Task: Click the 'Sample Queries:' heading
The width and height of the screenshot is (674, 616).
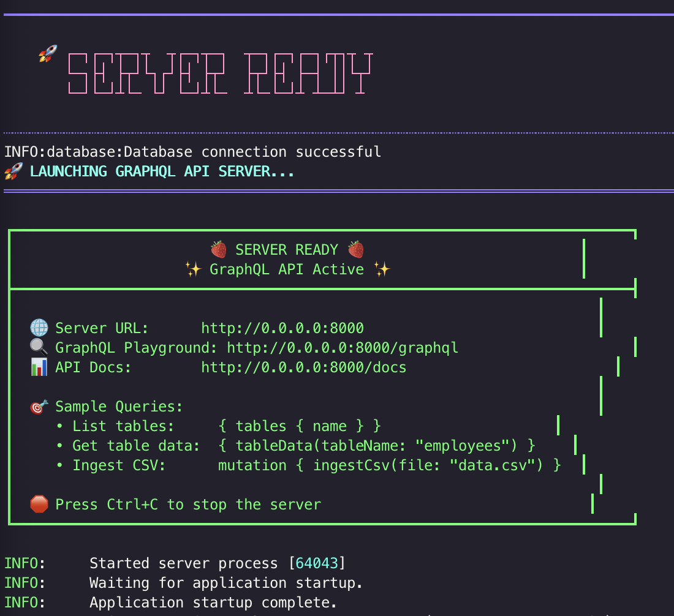Action: [119, 407]
